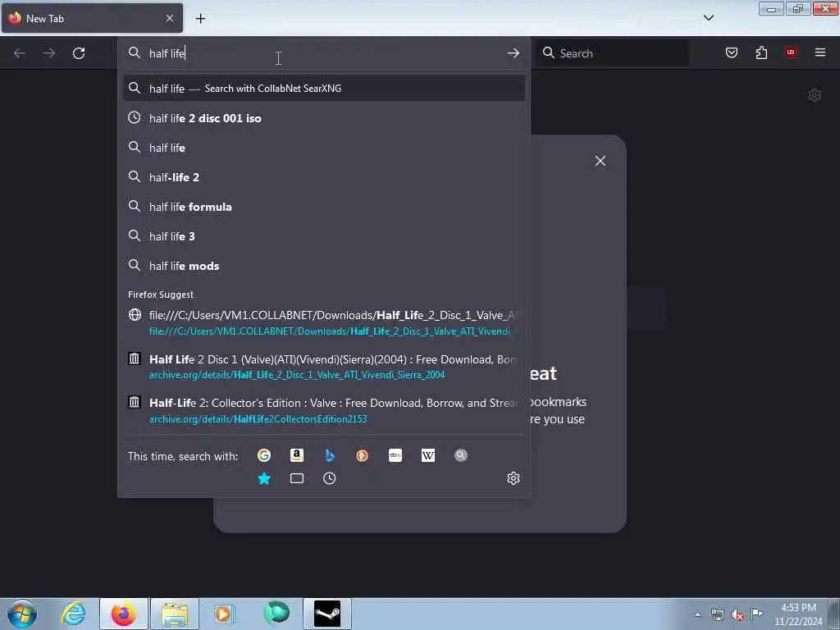The height and width of the screenshot is (630, 840).
Task: Search with Amazon icon
Action: [297, 455]
